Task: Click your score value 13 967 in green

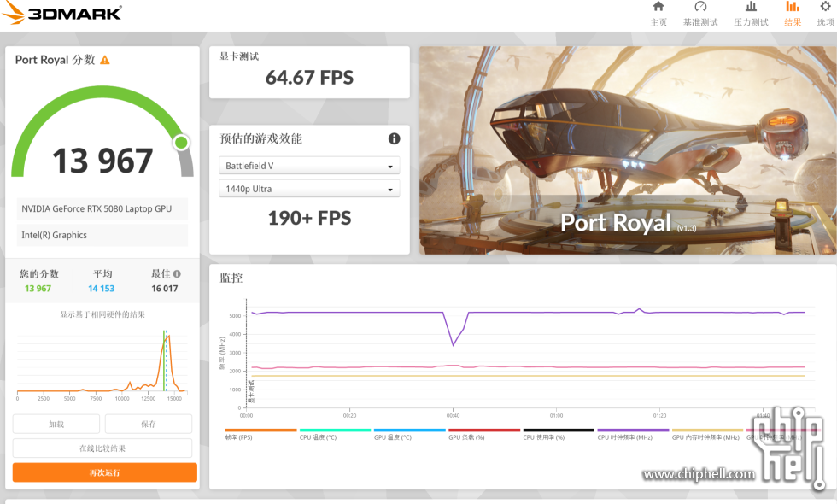Action: click(38, 289)
